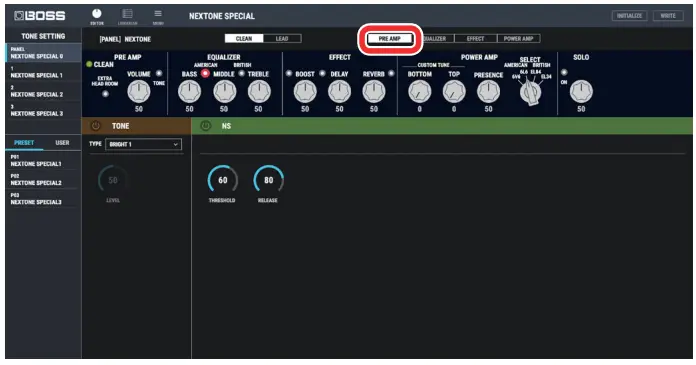
Task: Click the NEXTONE SPECIAL title text
Action: coord(222,16)
